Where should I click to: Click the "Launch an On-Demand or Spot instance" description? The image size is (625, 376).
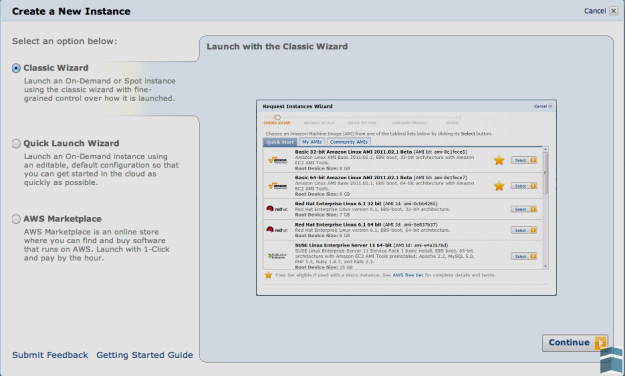pos(100,90)
